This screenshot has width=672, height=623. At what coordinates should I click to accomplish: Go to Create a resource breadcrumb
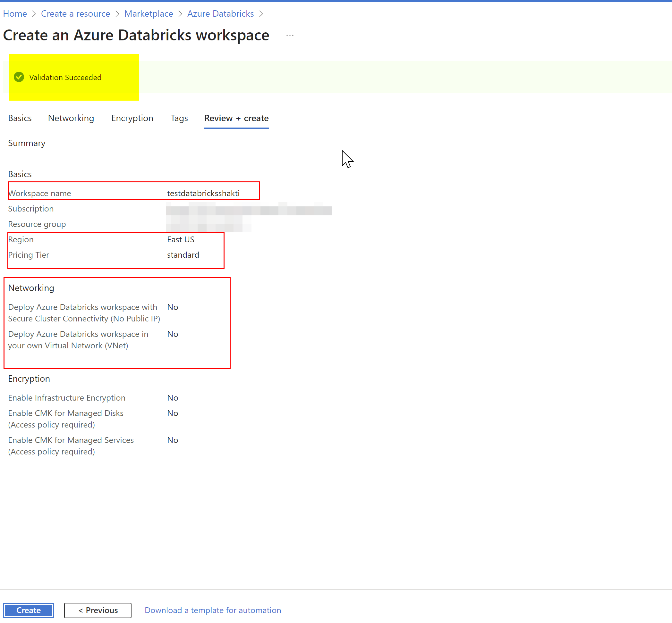pos(76,14)
